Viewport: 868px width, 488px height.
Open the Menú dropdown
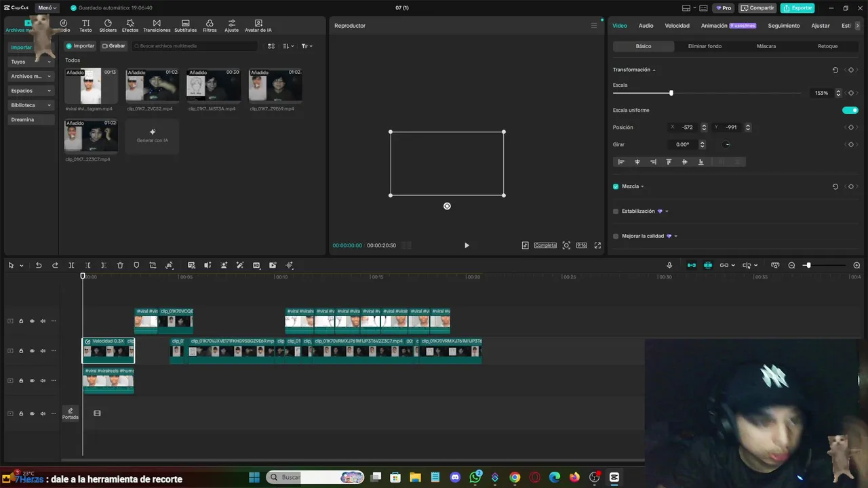tap(47, 7)
